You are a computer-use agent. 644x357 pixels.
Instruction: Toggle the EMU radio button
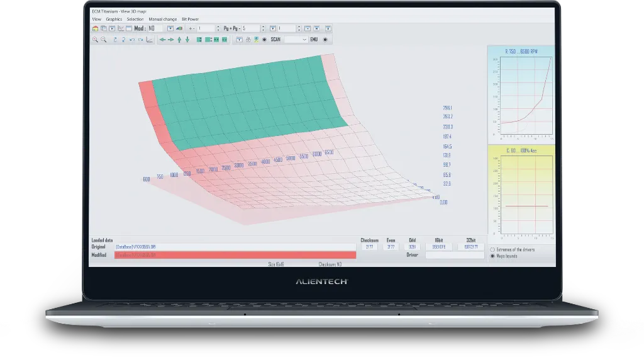coord(325,40)
